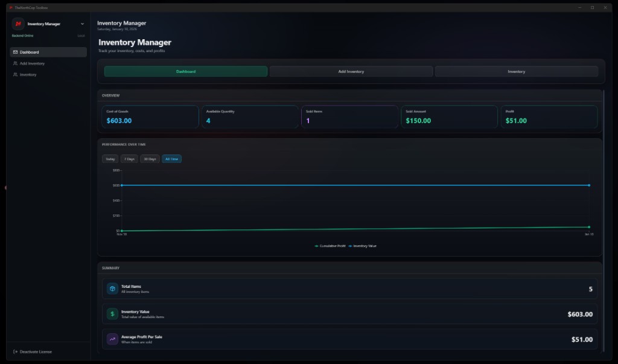The image size is (618, 364).
Task: Click 'Track your inventory, costs, and profits' subtitle
Action: tap(132, 51)
